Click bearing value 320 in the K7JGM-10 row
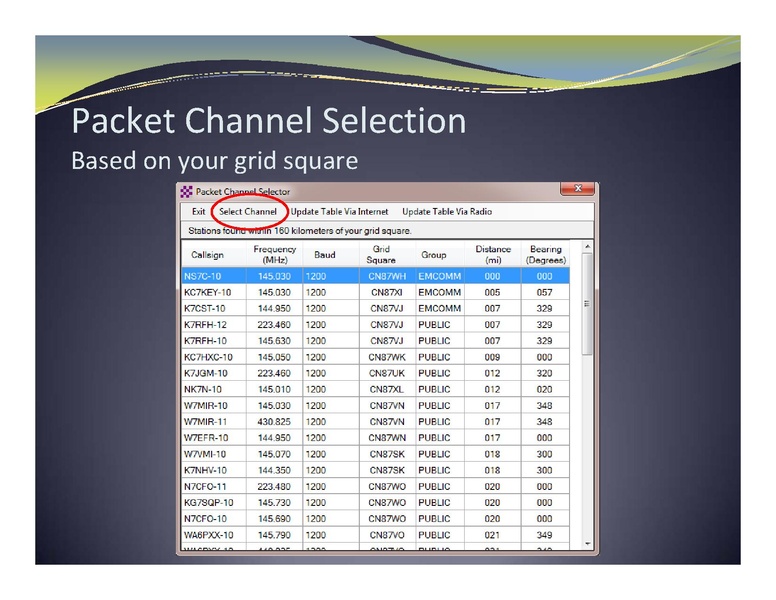The width and height of the screenshot is (776, 600). 544,373
